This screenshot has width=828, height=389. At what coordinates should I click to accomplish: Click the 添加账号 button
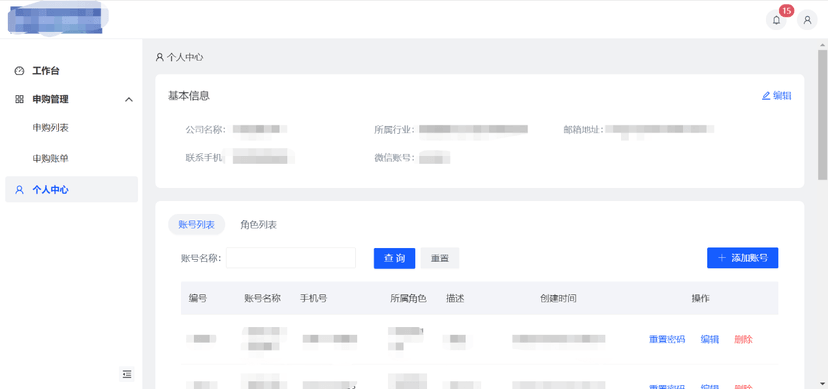pyautogui.click(x=742, y=258)
